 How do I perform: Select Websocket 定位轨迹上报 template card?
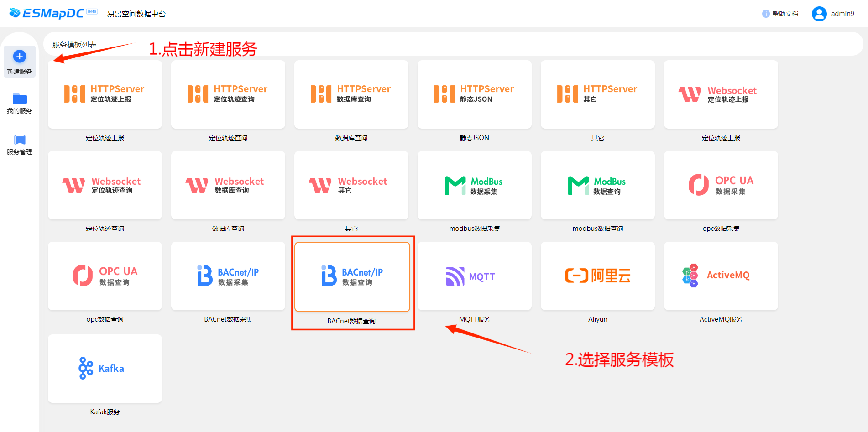(721, 94)
